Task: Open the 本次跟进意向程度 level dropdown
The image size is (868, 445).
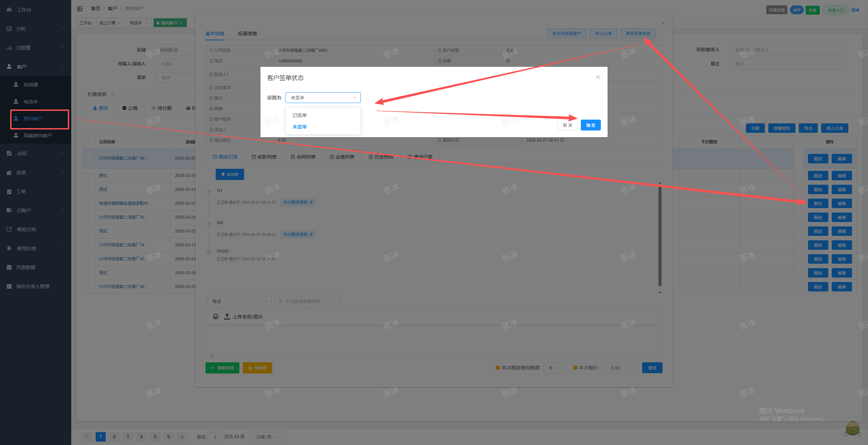Action: [x=554, y=368]
